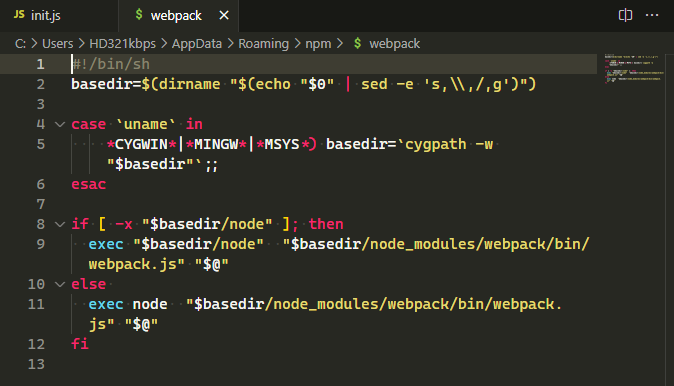Split the editor to the right
Screen dimensions: 674x386
tap(625, 15)
